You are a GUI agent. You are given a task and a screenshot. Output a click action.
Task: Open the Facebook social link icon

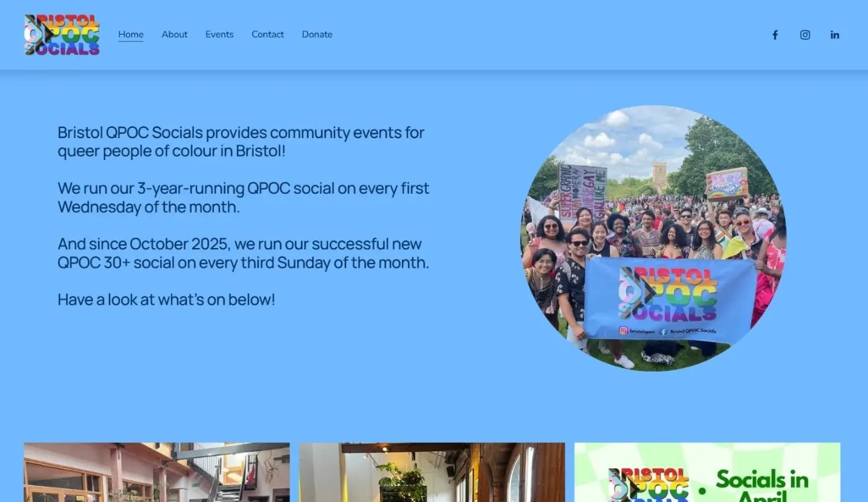(x=775, y=35)
